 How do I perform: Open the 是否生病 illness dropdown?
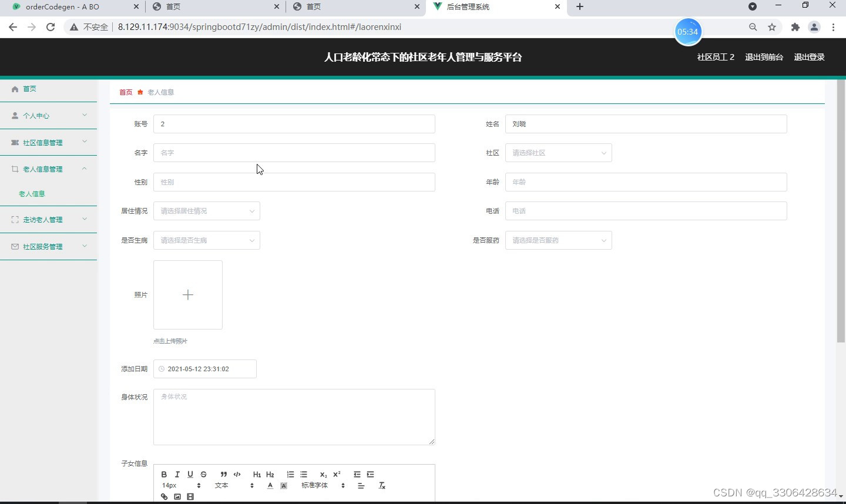pyautogui.click(x=206, y=240)
